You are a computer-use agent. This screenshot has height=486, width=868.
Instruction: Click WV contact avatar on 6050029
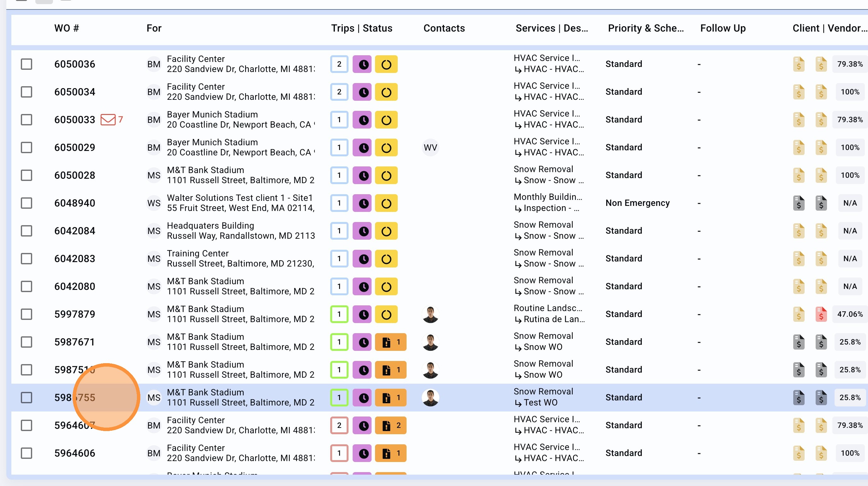(x=430, y=148)
